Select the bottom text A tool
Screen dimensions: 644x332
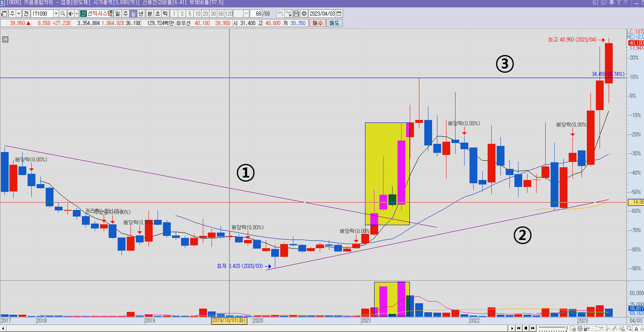coord(636,329)
